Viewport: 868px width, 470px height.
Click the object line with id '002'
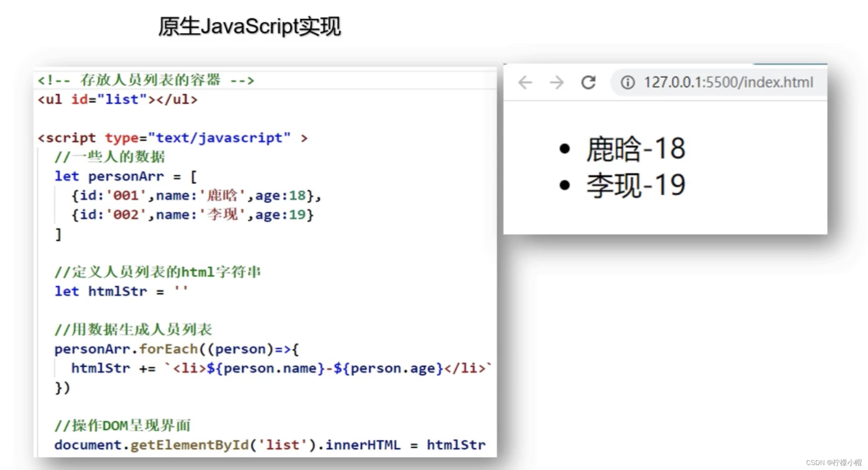[193, 215]
